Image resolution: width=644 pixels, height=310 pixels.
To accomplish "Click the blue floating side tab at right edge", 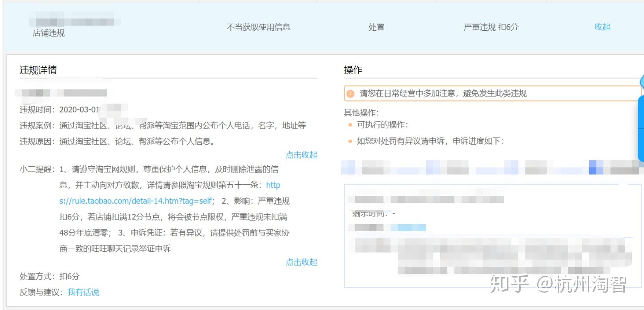I will [641, 128].
